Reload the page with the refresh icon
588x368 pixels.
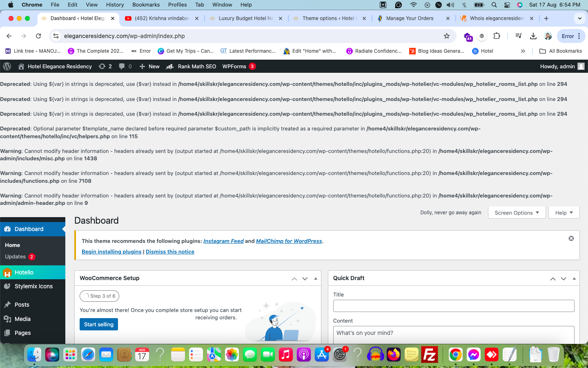[38, 36]
